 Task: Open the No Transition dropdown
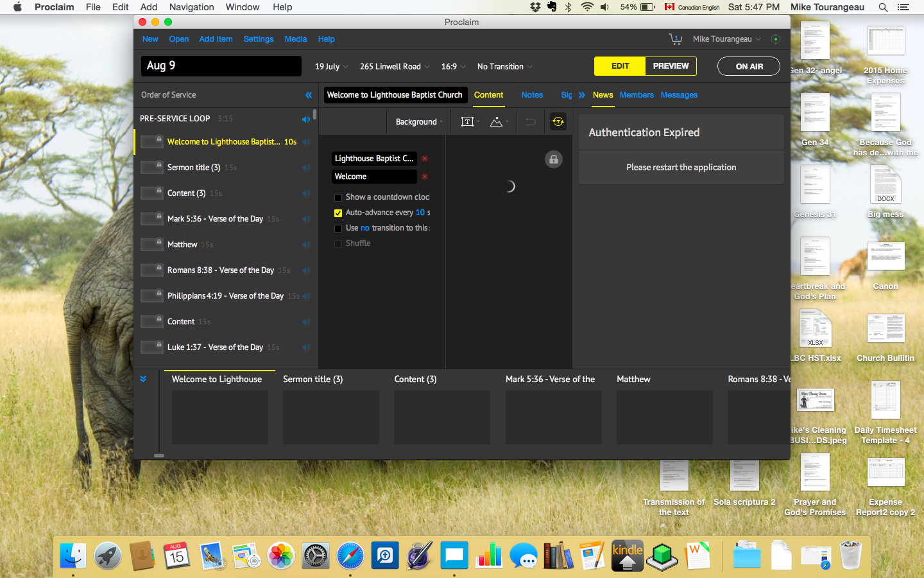pyautogui.click(x=505, y=67)
